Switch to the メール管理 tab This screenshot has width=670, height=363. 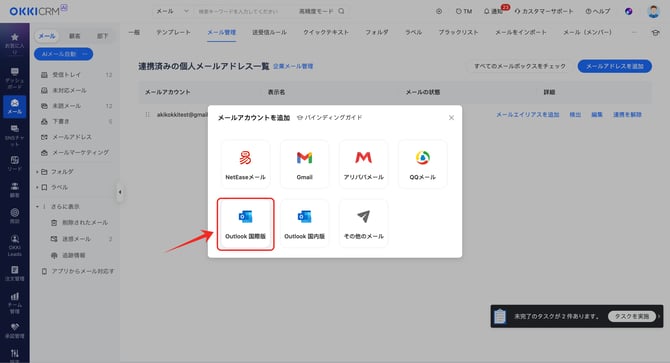(x=221, y=32)
